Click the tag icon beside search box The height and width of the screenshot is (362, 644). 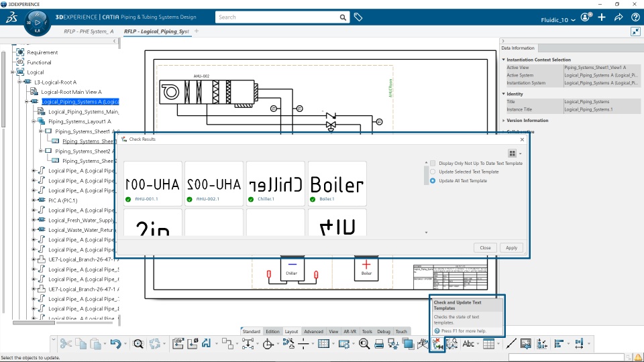click(358, 17)
